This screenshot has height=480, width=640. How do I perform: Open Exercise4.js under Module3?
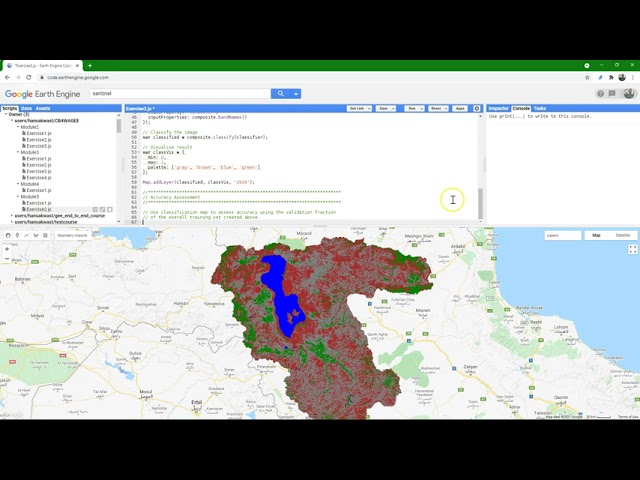click(x=39, y=178)
